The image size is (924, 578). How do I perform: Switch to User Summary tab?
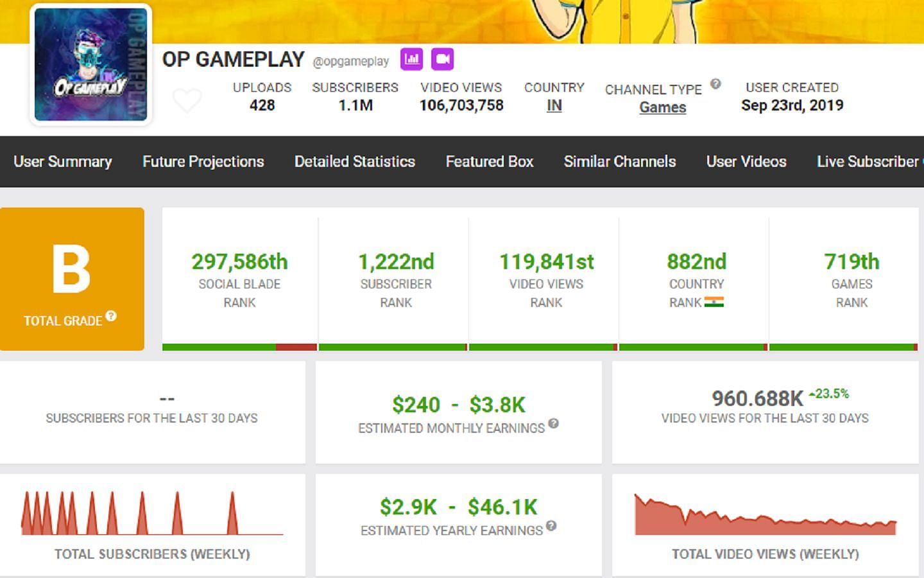click(63, 161)
